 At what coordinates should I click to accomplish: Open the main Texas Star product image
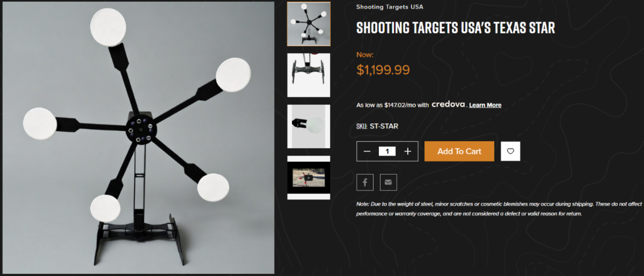140,137
